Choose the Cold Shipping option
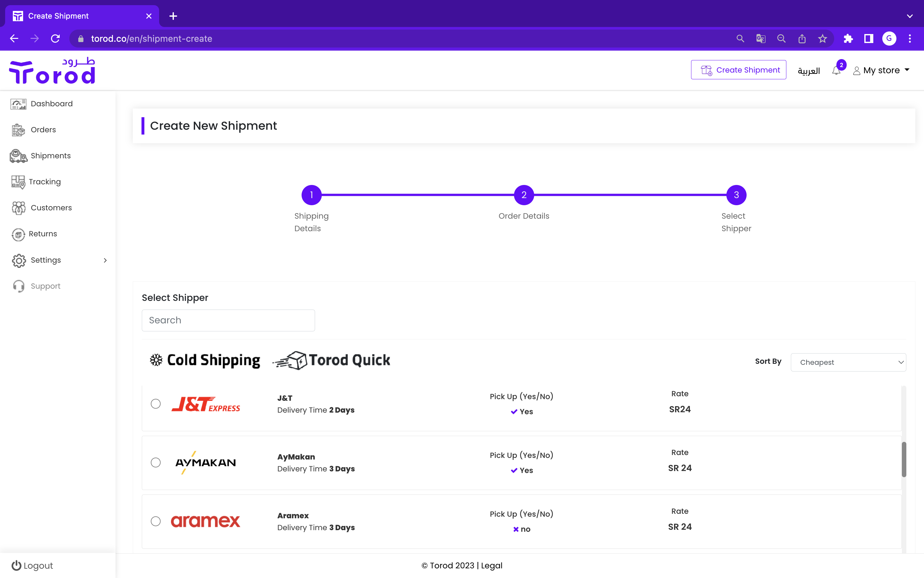 205,360
